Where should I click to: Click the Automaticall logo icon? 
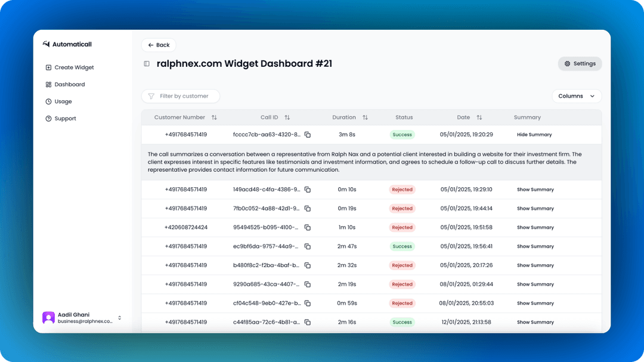pos(47,44)
